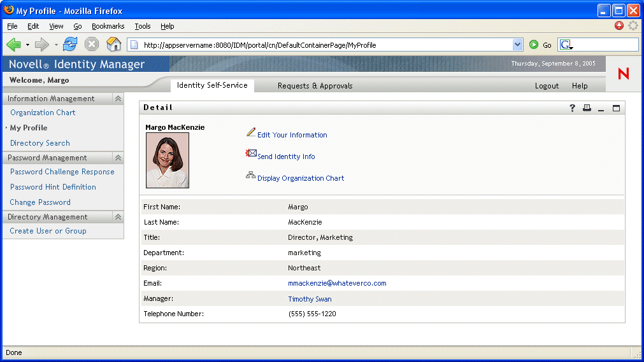The image size is (644, 362).
Task: Go to Firefox home page icon
Action: [113, 45]
